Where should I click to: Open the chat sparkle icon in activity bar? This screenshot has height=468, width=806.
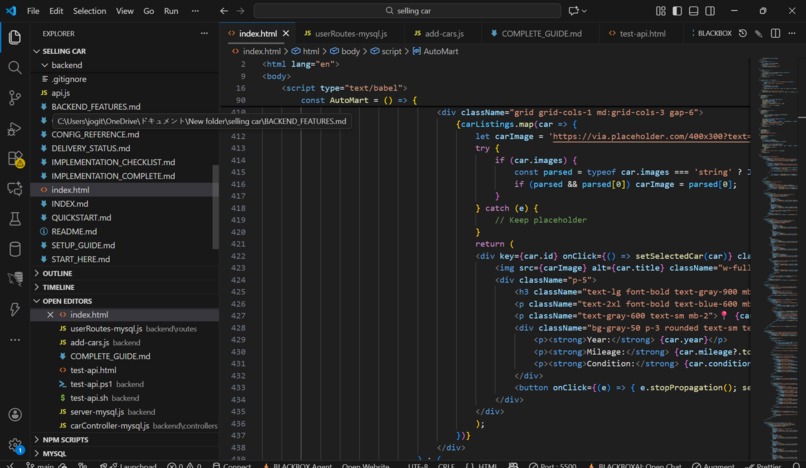(x=14, y=189)
